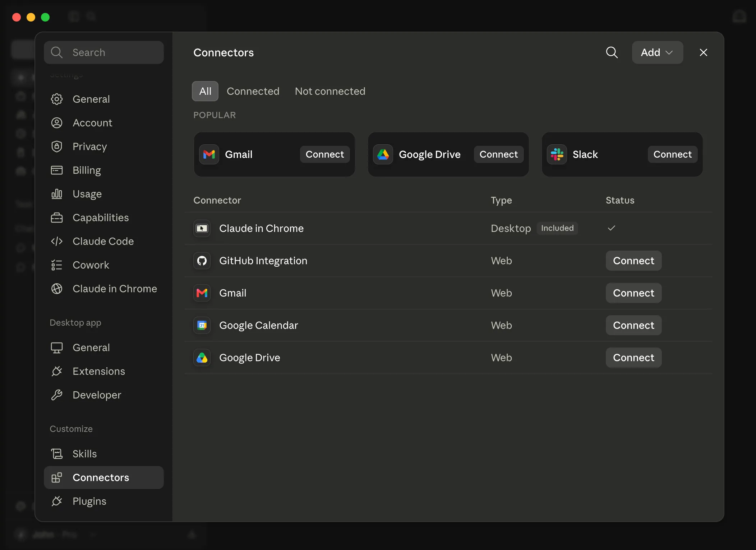Click the Included badge for Claude in Chrome
The height and width of the screenshot is (550, 756).
(x=557, y=228)
